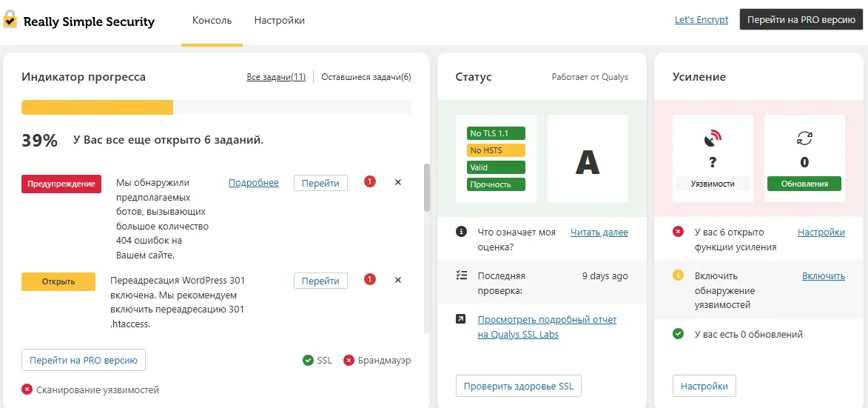Switch to the Настройки tab
Image resolution: width=868 pixels, height=408 pixels.
click(279, 21)
